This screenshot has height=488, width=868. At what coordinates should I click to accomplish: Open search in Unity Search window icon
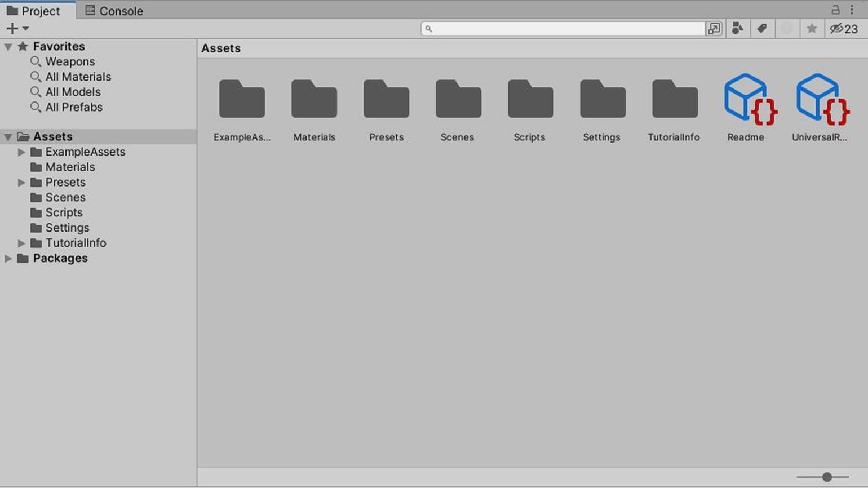pos(714,29)
